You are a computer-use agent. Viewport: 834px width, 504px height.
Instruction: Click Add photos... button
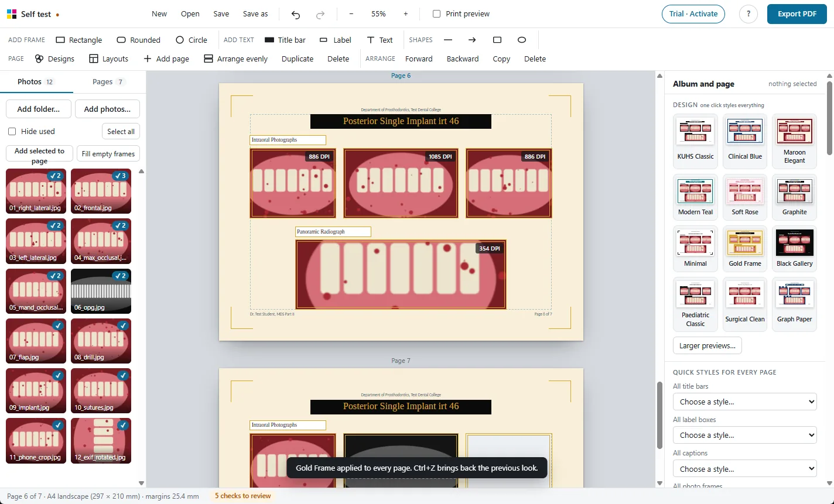[107, 109]
